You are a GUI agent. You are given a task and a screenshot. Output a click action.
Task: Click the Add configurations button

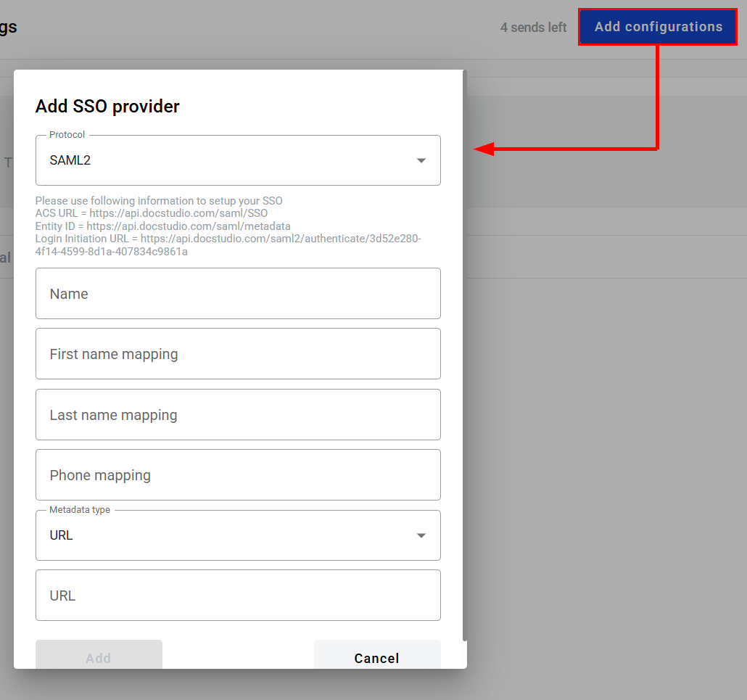[658, 27]
